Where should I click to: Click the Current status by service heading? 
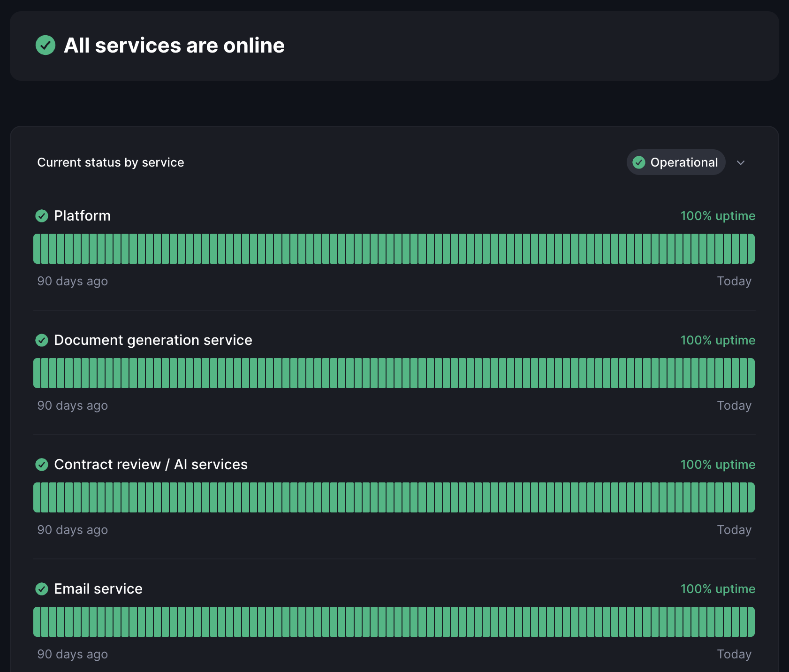pyautogui.click(x=111, y=162)
